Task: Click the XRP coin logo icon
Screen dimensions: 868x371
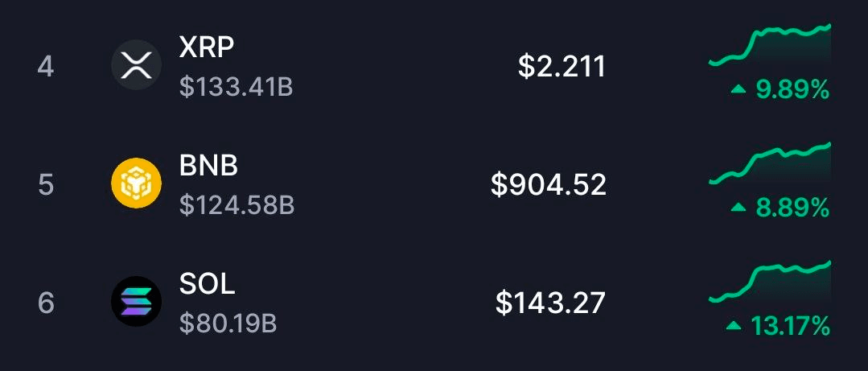Action: tap(136, 66)
